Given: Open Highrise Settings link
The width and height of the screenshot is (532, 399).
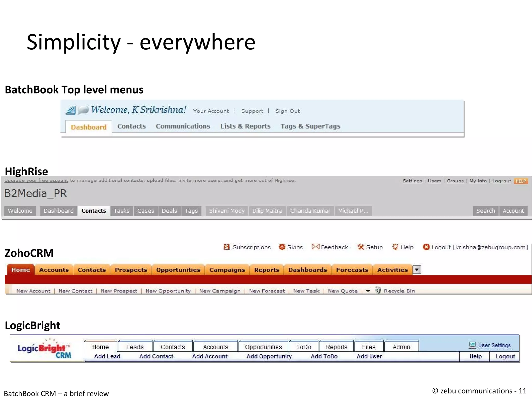Looking at the screenshot, I should [x=412, y=181].
